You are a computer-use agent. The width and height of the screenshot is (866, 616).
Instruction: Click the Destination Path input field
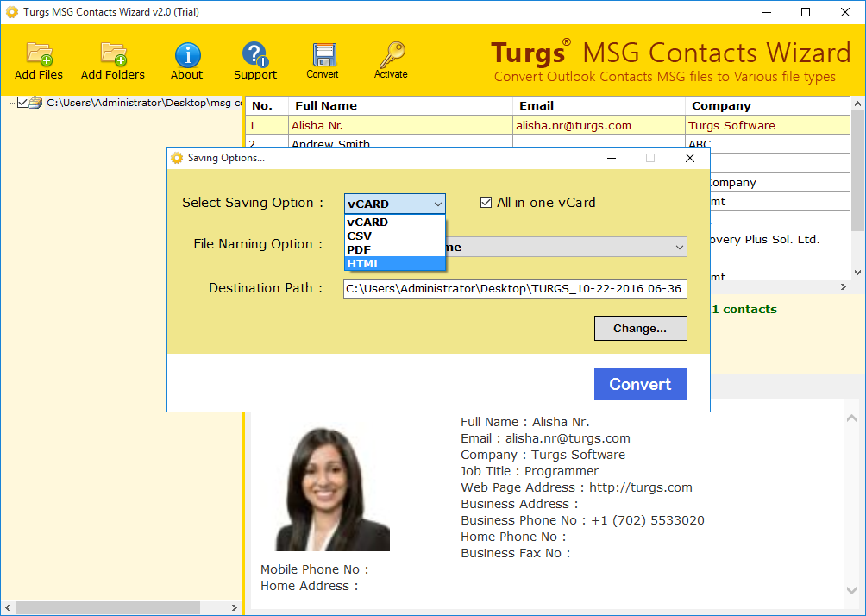pos(515,288)
